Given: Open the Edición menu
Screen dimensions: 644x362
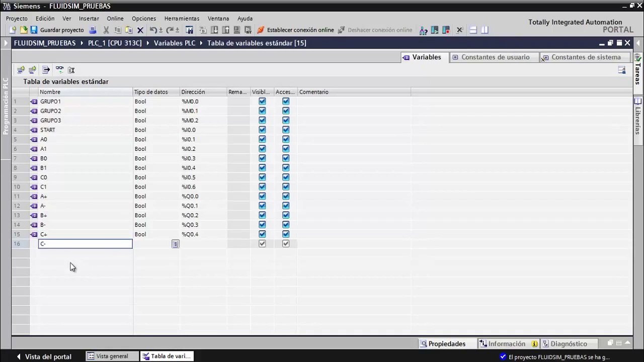Looking at the screenshot, I should click(x=45, y=19).
